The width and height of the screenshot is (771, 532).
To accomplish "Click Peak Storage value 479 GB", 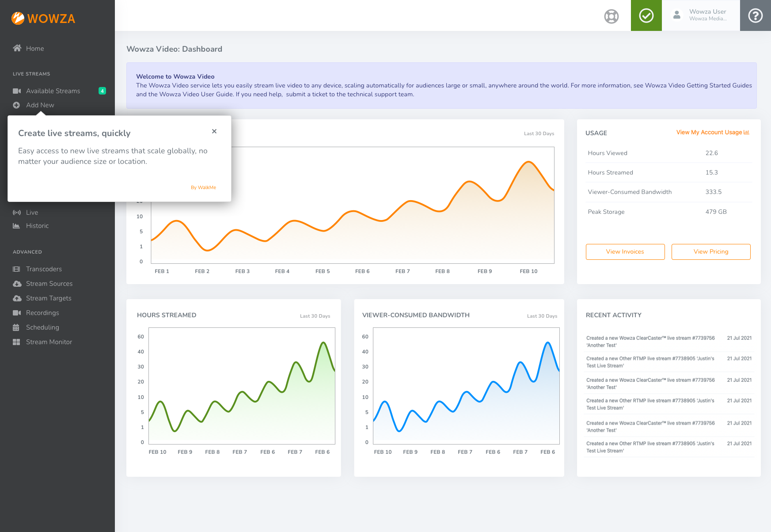I will (716, 212).
